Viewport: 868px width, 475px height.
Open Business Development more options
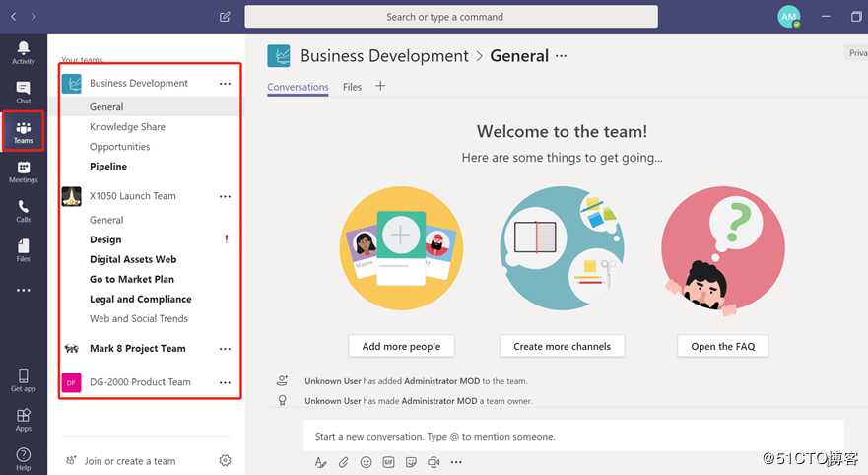[x=225, y=84]
